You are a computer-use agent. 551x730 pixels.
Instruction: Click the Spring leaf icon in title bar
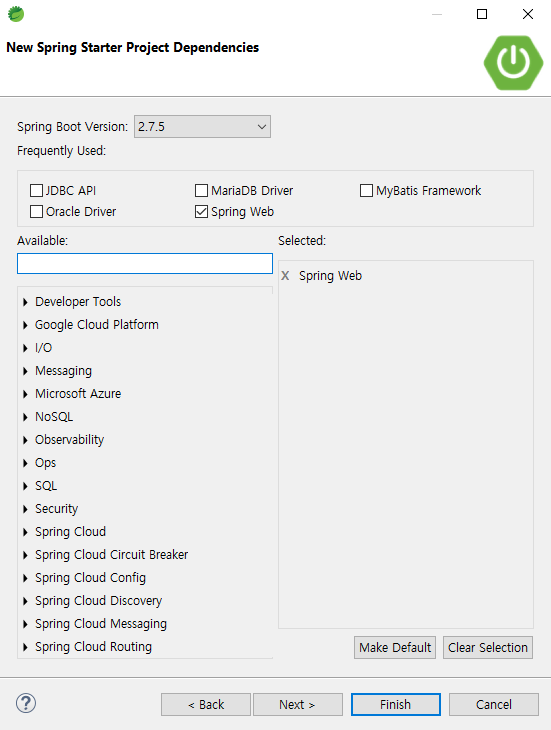click(16, 14)
